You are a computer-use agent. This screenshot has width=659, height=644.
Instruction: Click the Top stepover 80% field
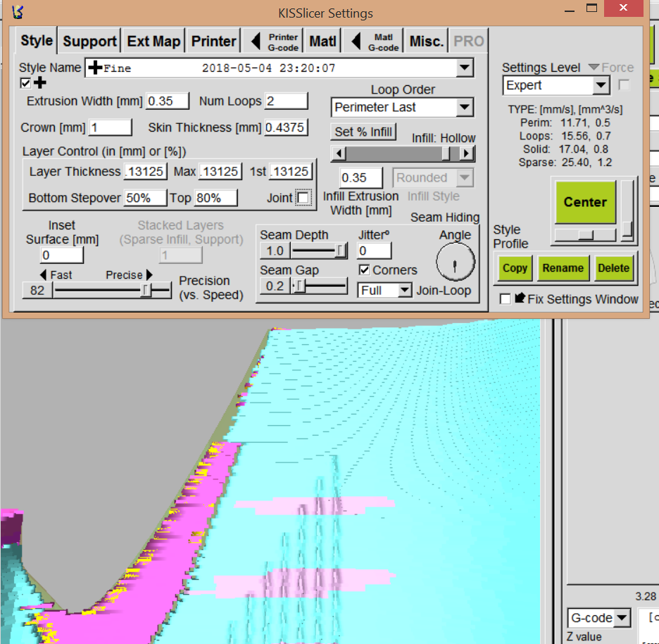(x=215, y=198)
